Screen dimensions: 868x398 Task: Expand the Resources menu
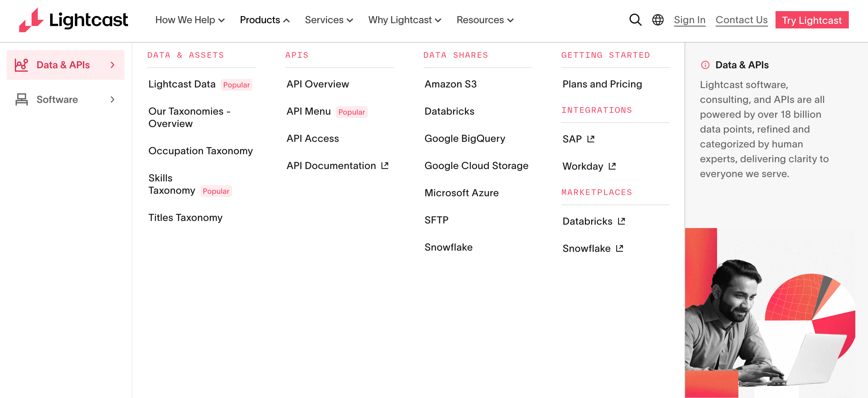click(x=485, y=20)
